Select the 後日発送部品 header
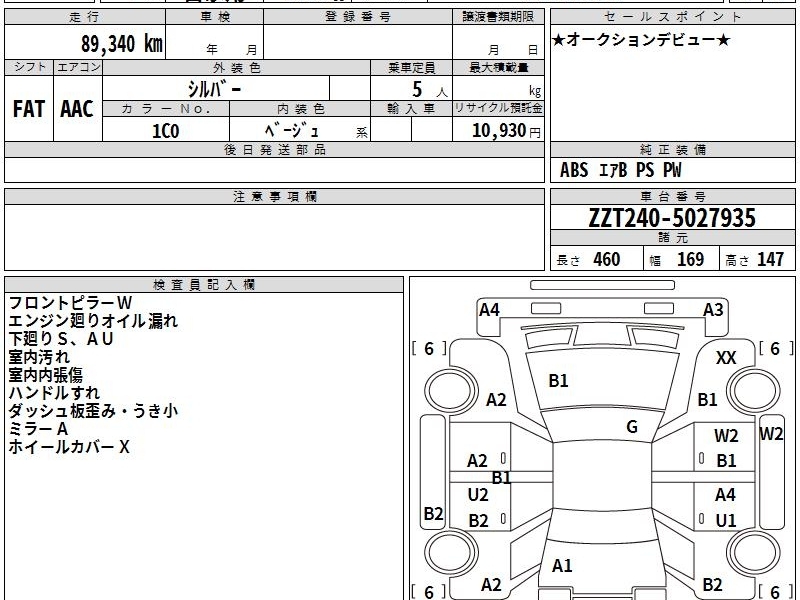This screenshot has height=600, width=800. click(x=274, y=149)
